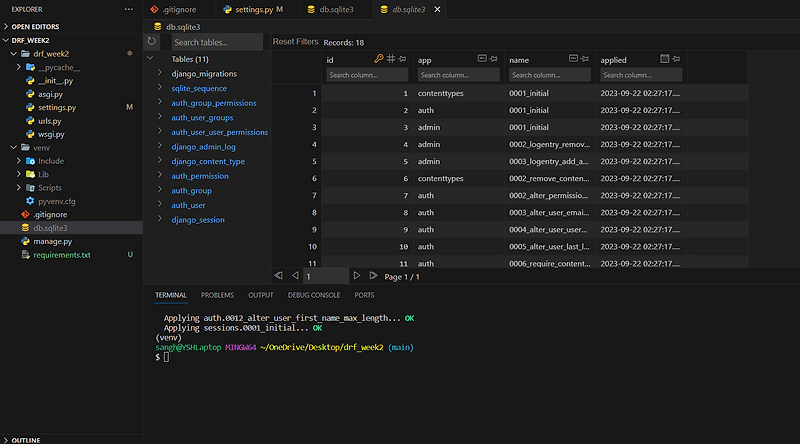Collapse the venv folder

pos(12,147)
